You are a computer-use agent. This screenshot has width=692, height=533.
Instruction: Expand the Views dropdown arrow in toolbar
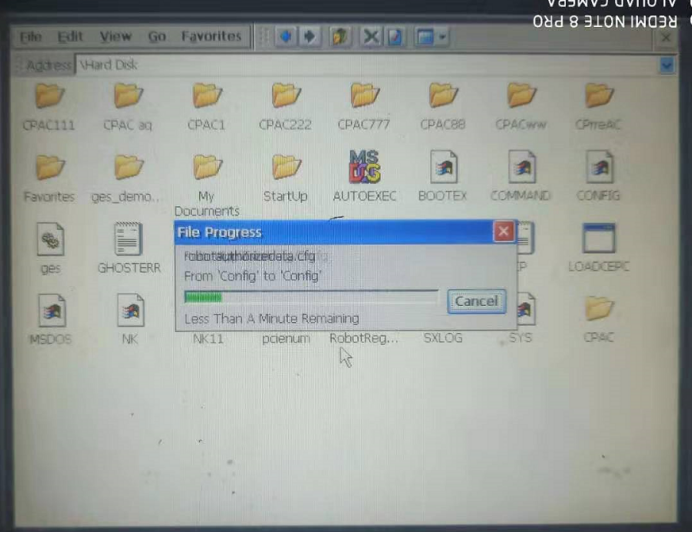tap(443, 37)
